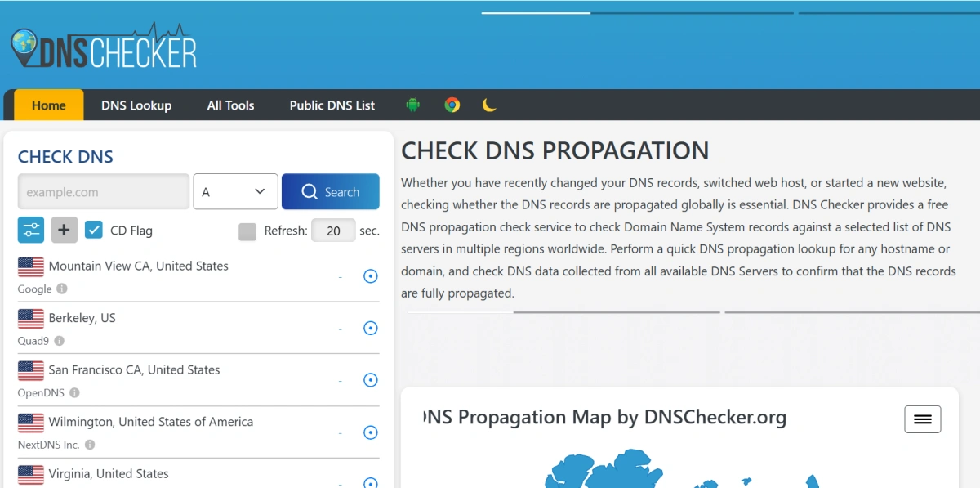Toggle dark mode moon icon
This screenshot has height=488, width=980.
click(x=489, y=105)
